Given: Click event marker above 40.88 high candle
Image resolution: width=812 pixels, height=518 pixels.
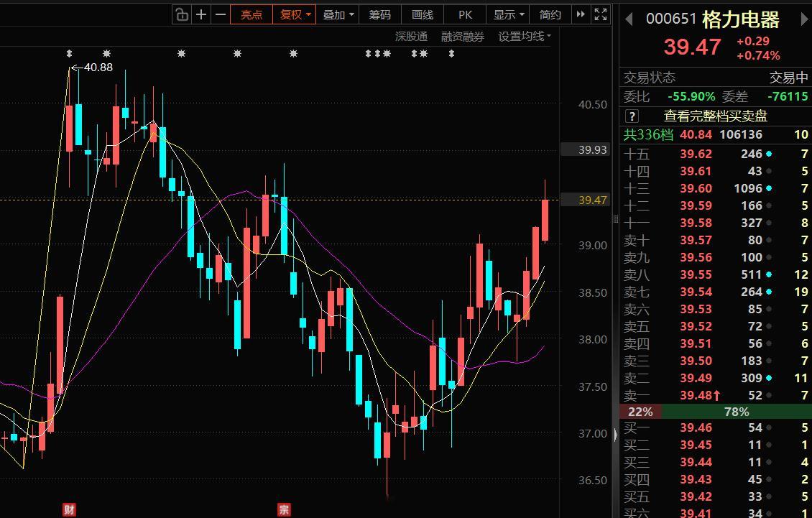Looking at the screenshot, I should click(70, 53).
